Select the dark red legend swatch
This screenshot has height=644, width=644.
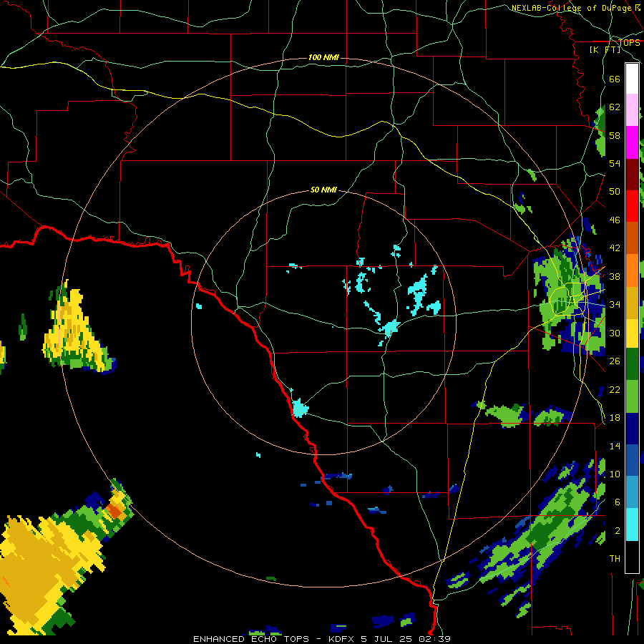click(x=632, y=175)
